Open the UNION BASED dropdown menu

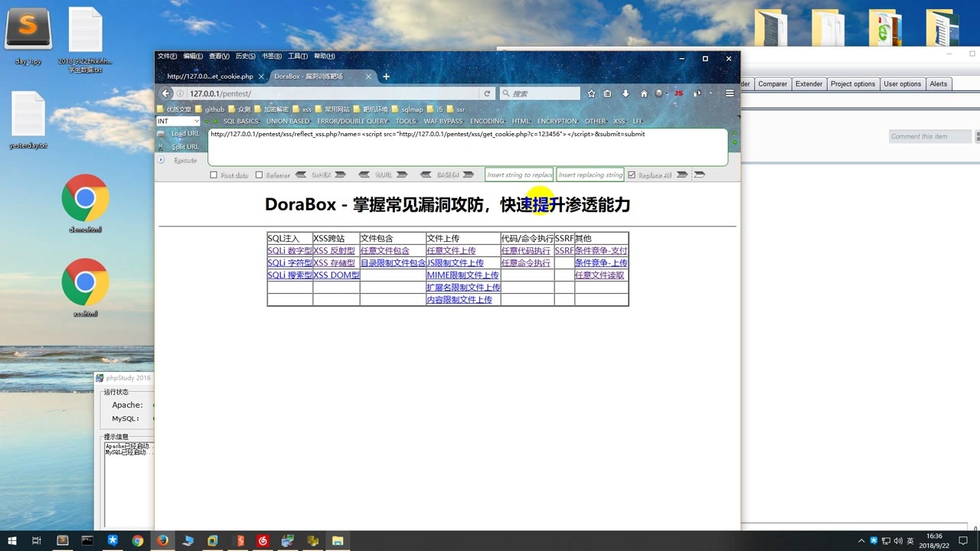[288, 121]
